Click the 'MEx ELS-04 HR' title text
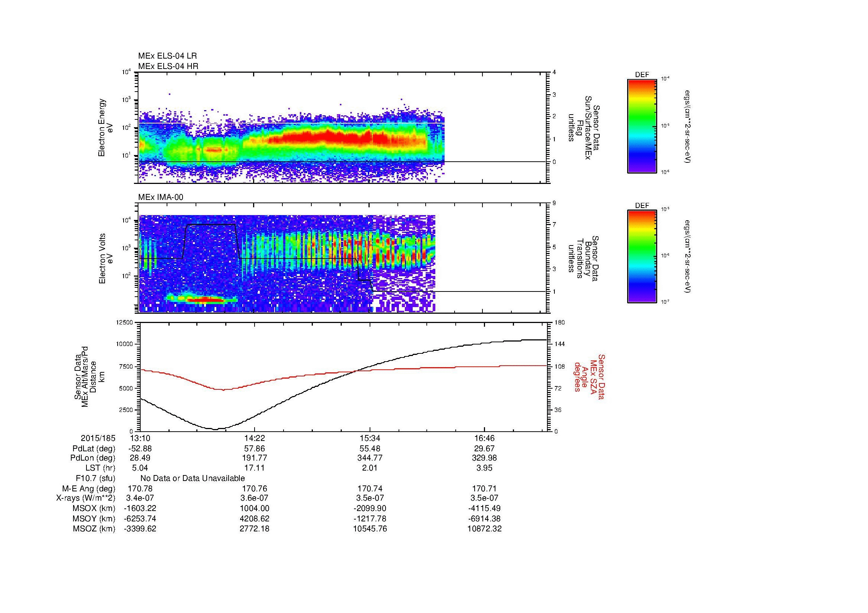This screenshot has width=868, height=613. pos(168,66)
